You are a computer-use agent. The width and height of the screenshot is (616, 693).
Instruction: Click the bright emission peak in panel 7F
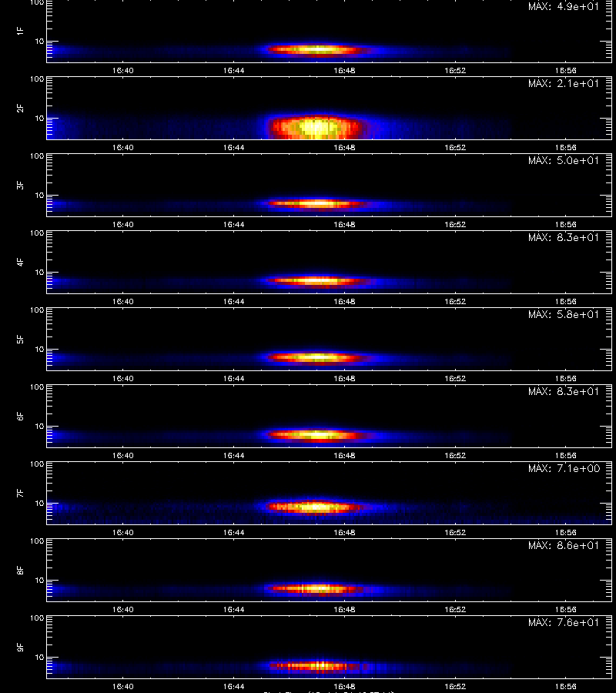click(316, 507)
